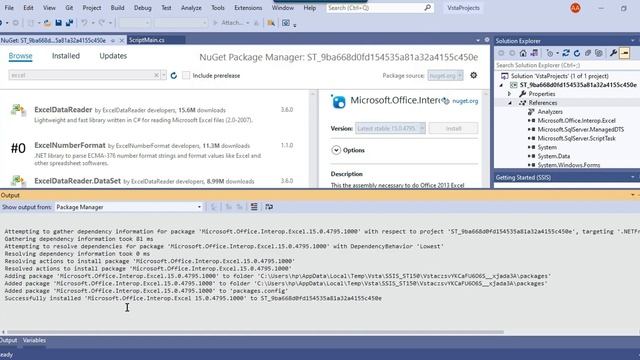640x360 pixels.
Task: Toggle Include prerelease checkbox
Action: point(186,76)
